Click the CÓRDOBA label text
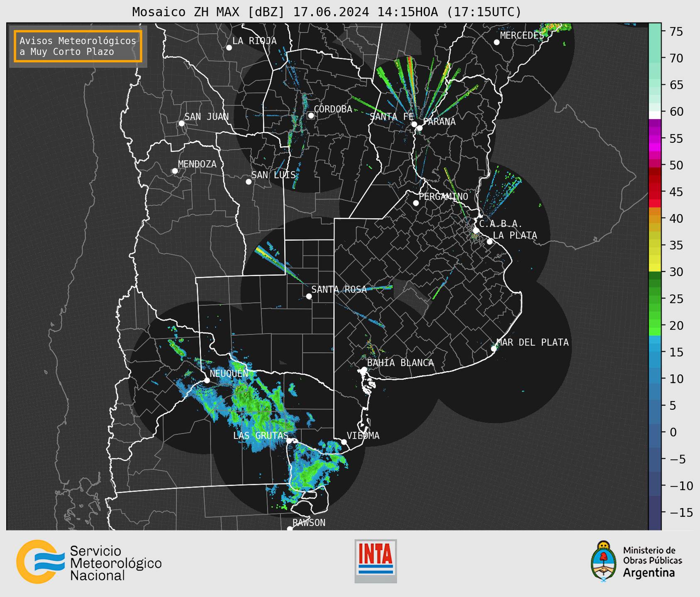This screenshot has width=700, height=597. 333,109
